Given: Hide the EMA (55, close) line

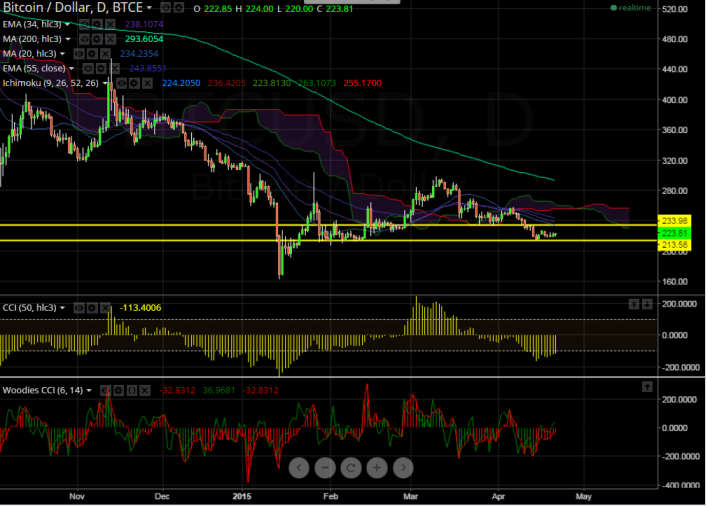Looking at the screenshot, I should (88, 68).
